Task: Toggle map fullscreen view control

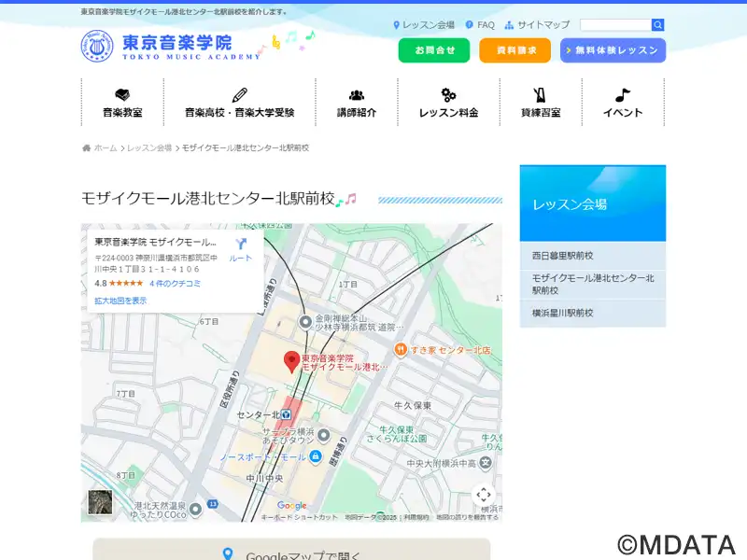Action: tap(483, 495)
